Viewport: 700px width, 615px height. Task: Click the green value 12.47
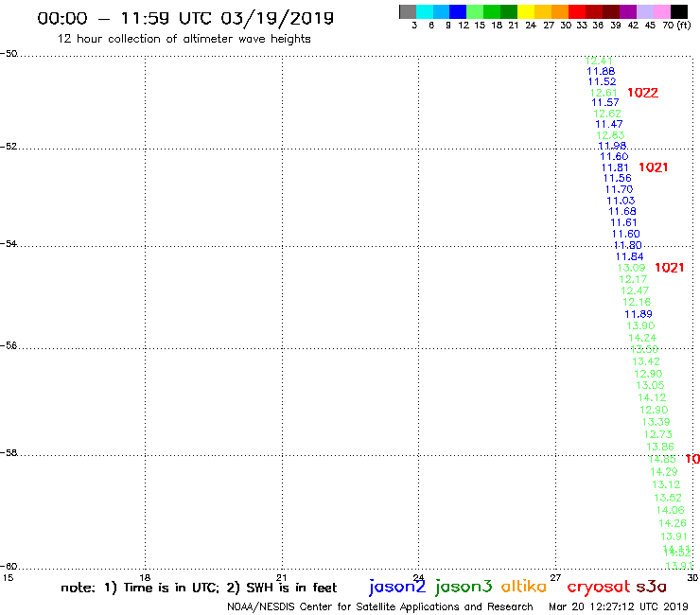[635, 290]
